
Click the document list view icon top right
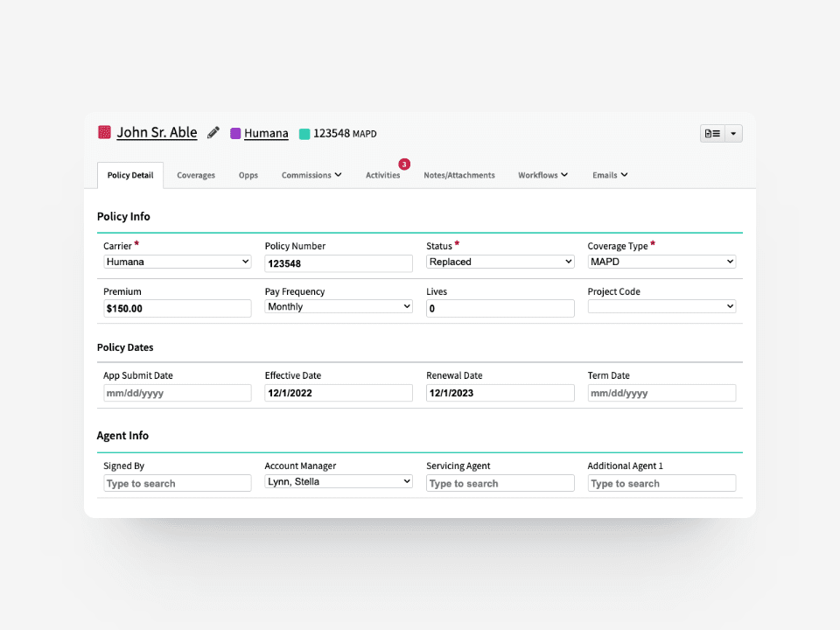tap(713, 132)
